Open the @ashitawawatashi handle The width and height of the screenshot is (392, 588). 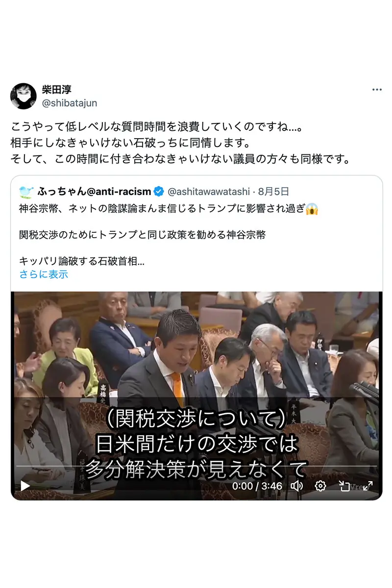(x=209, y=192)
